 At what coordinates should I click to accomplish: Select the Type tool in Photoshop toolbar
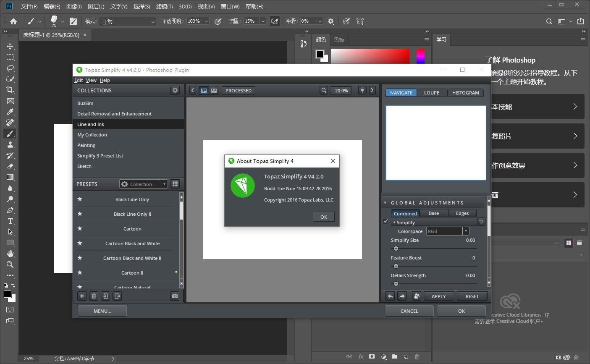point(10,221)
